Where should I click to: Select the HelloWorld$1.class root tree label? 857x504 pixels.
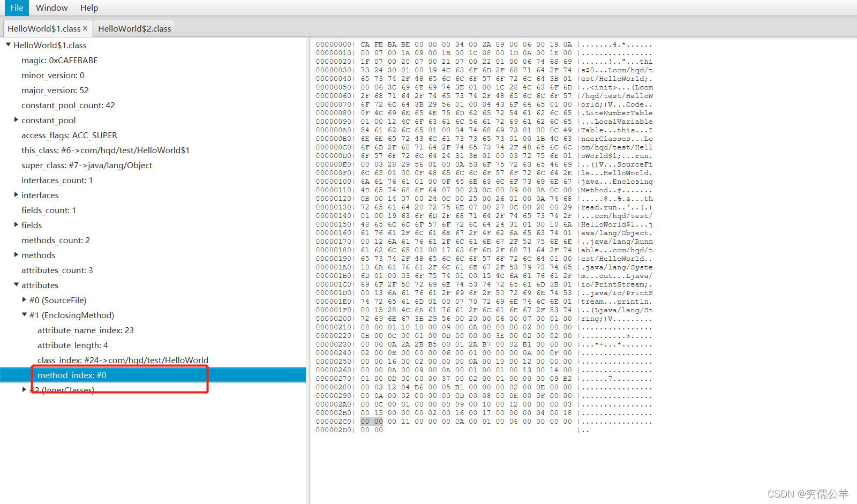[x=50, y=46]
